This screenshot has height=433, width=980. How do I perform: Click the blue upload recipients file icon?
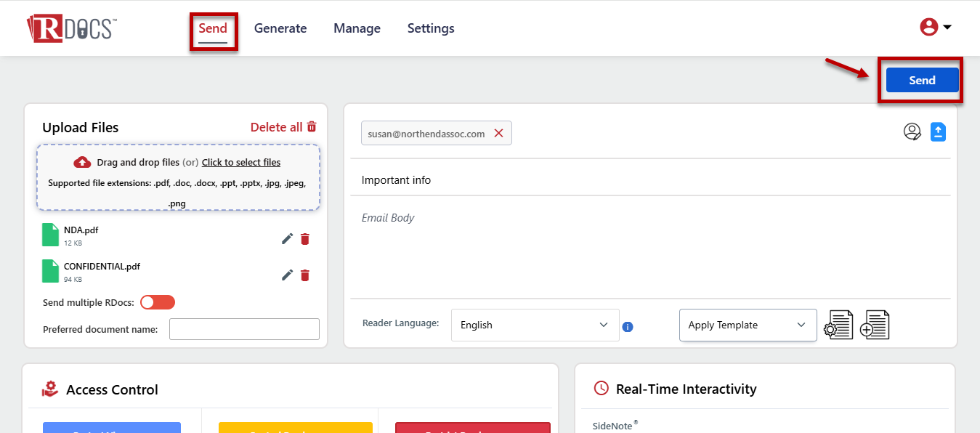[x=938, y=132]
